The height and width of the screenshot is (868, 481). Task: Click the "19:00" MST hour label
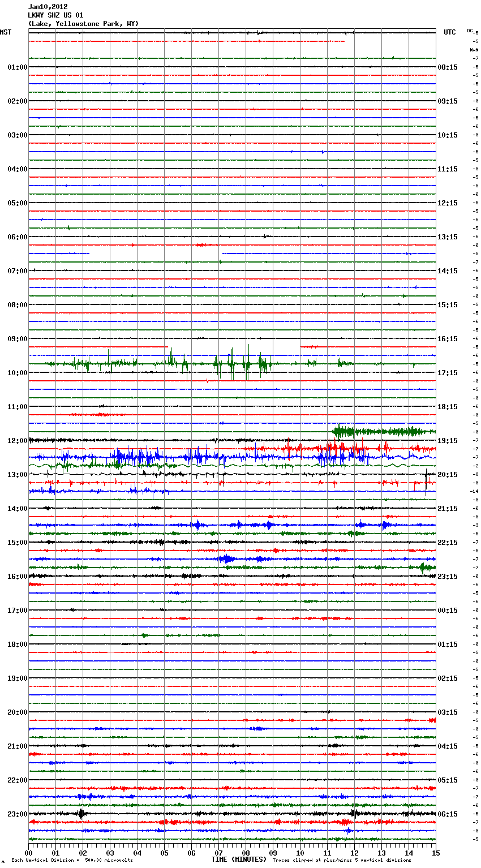tap(18, 678)
